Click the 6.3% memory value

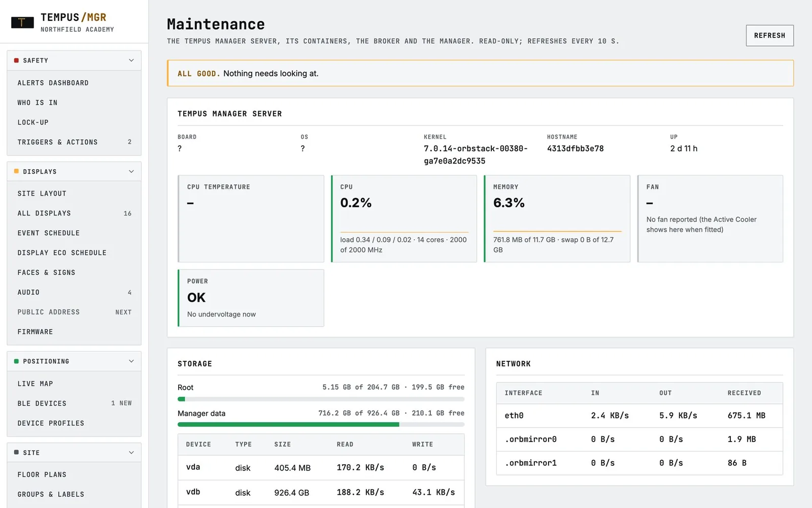509,203
